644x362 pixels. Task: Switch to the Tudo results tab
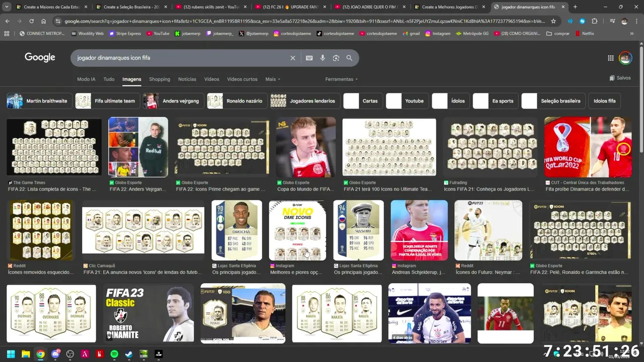click(x=109, y=79)
